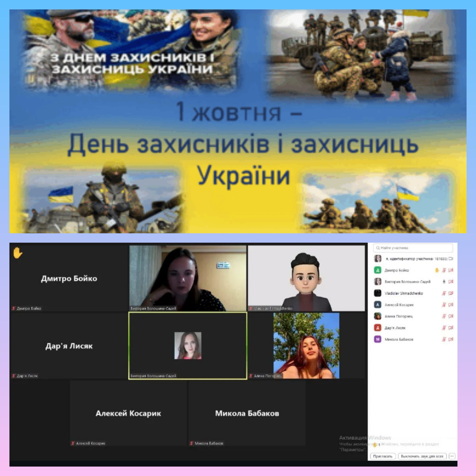Toggle the muted microphone for Алина Погорнец
The image size is (476, 476).
(444, 316)
